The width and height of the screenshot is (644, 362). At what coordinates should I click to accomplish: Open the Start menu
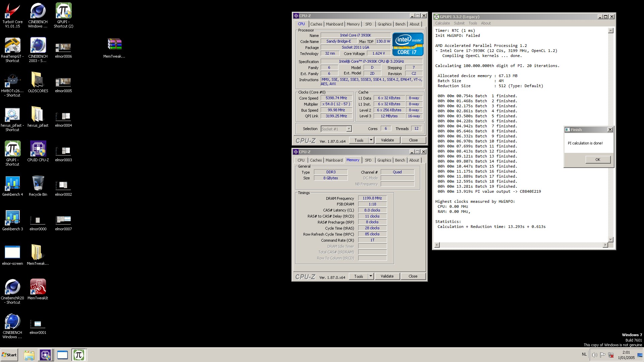[x=9, y=355]
